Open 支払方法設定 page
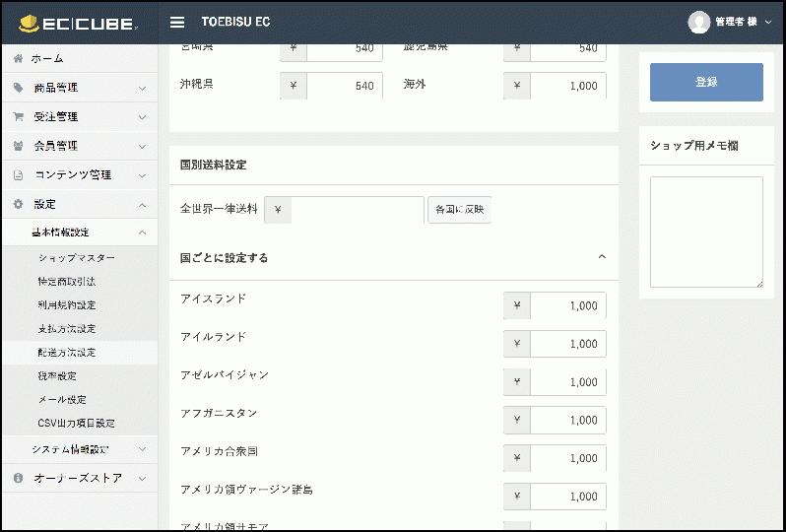Image resolution: width=786 pixels, height=532 pixels. pyautogui.click(x=67, y=329)
